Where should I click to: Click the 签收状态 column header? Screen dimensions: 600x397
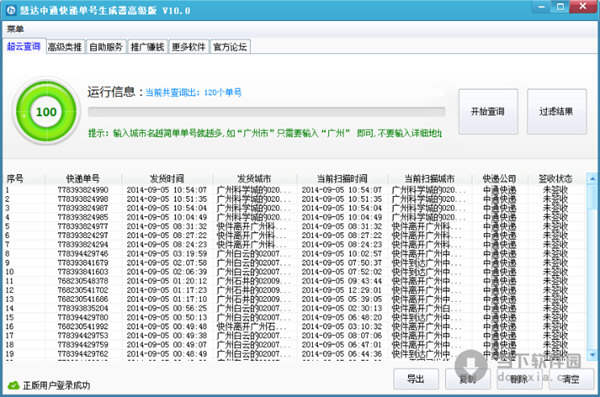[556, 178]
